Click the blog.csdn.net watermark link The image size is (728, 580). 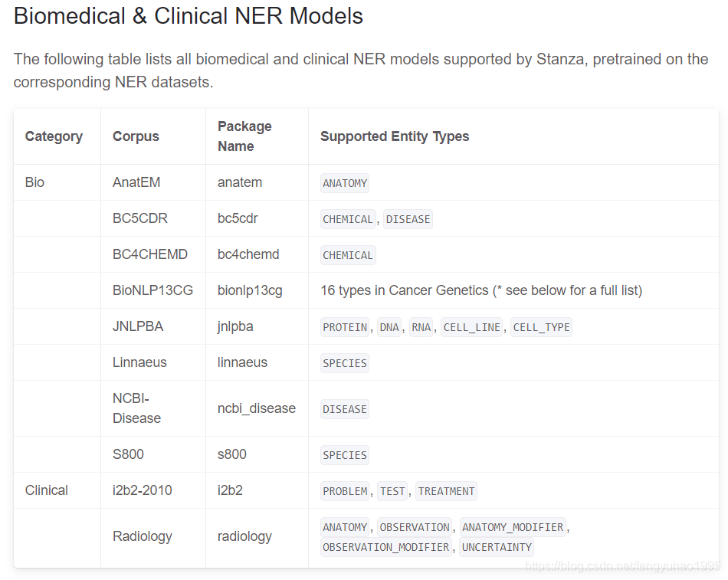tap(622, 565)
